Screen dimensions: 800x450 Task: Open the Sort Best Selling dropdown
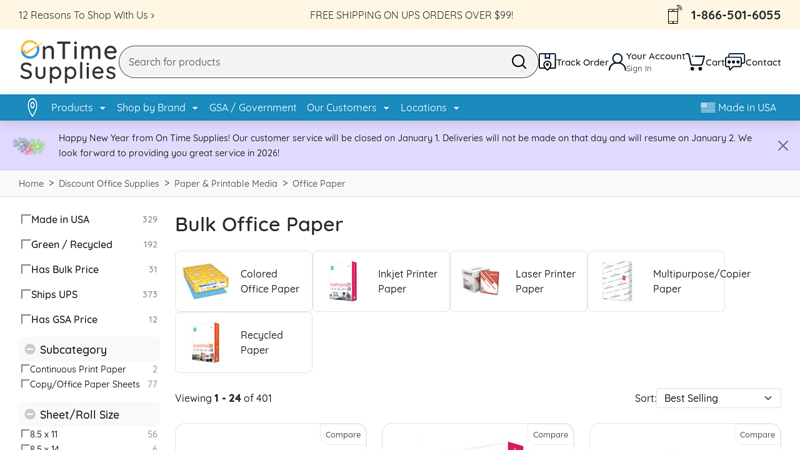tap(718, 398)
